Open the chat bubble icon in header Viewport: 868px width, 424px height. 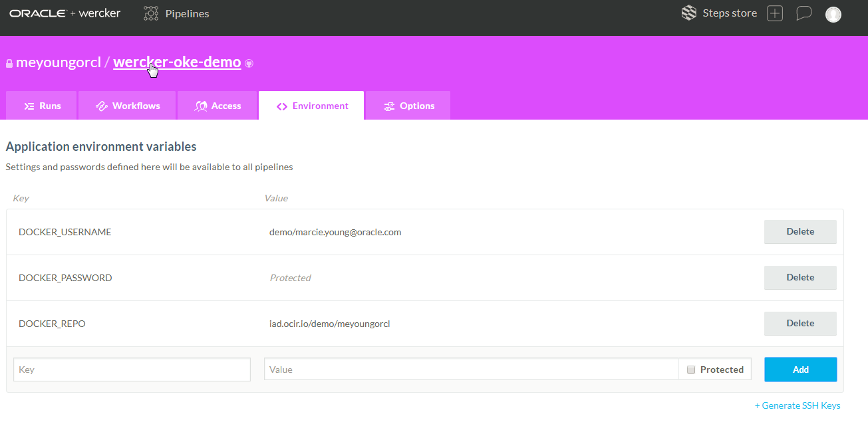(804, 13)
